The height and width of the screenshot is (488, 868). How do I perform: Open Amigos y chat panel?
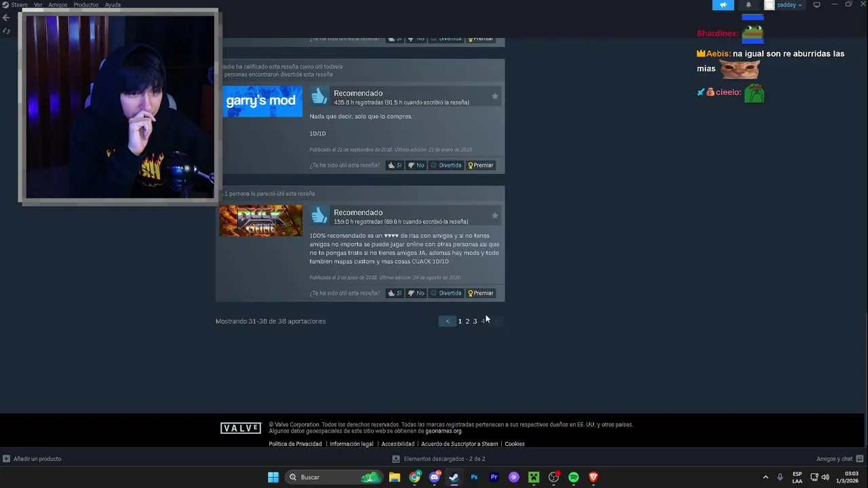point(840,459)
